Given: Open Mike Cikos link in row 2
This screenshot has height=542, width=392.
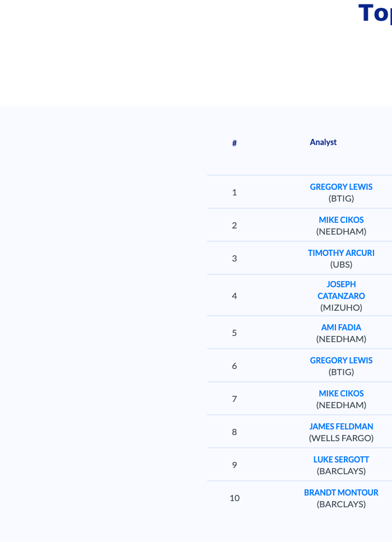Looking at the screenshot, I should coord(341,220).
